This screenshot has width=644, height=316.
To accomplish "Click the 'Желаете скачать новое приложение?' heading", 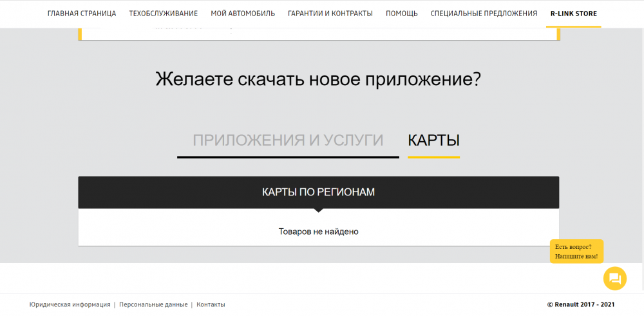I will click(318, 79).
